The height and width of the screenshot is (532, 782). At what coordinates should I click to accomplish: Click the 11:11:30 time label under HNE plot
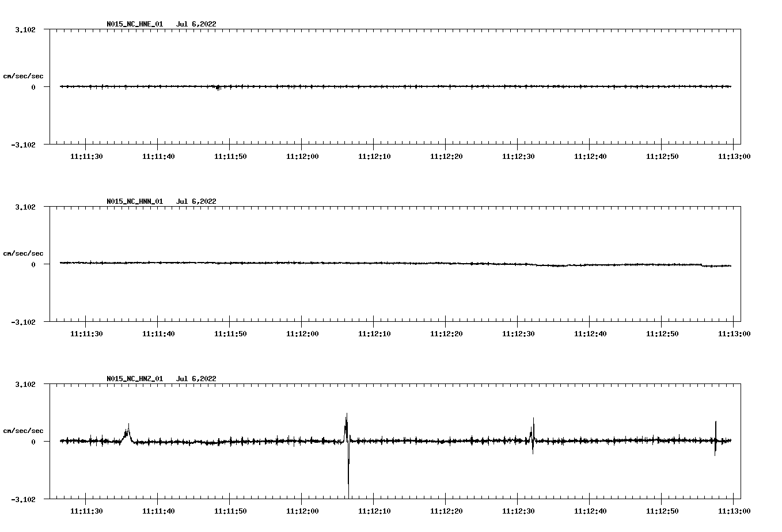tap(86, 156)
